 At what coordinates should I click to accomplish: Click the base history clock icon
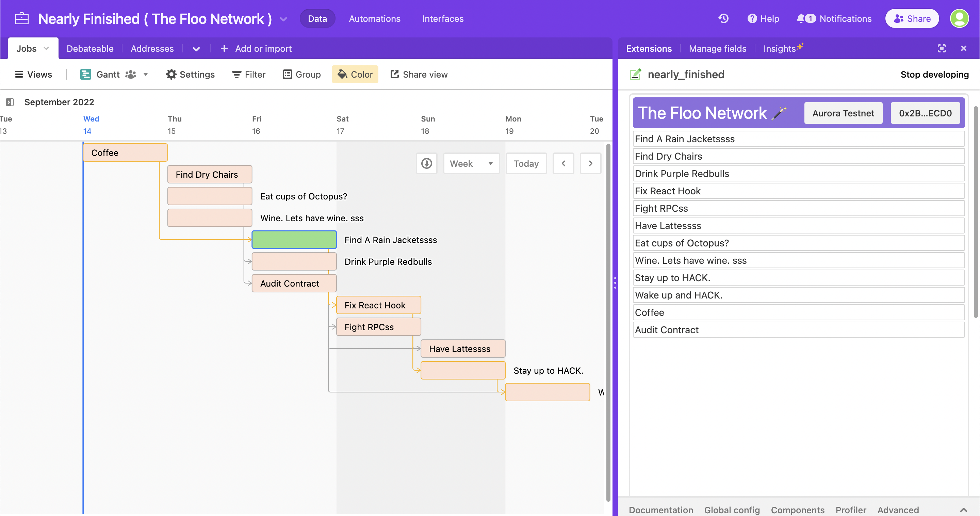point(723,18)
